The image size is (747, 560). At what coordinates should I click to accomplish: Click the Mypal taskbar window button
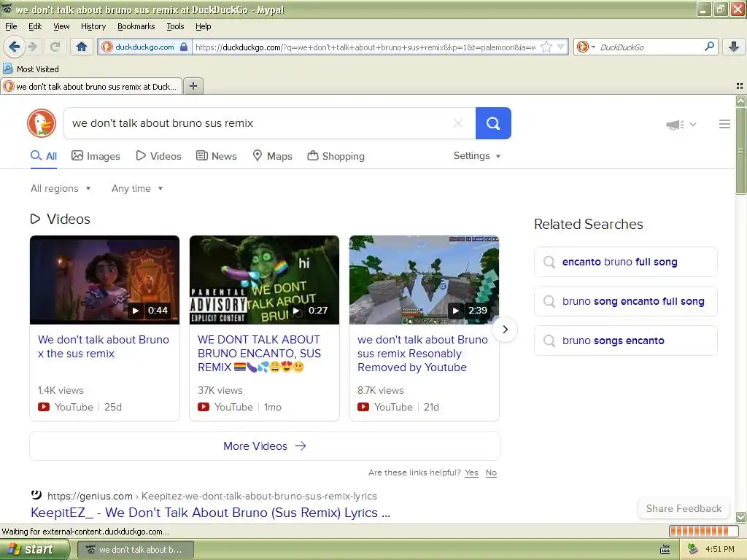pos(135,550)
